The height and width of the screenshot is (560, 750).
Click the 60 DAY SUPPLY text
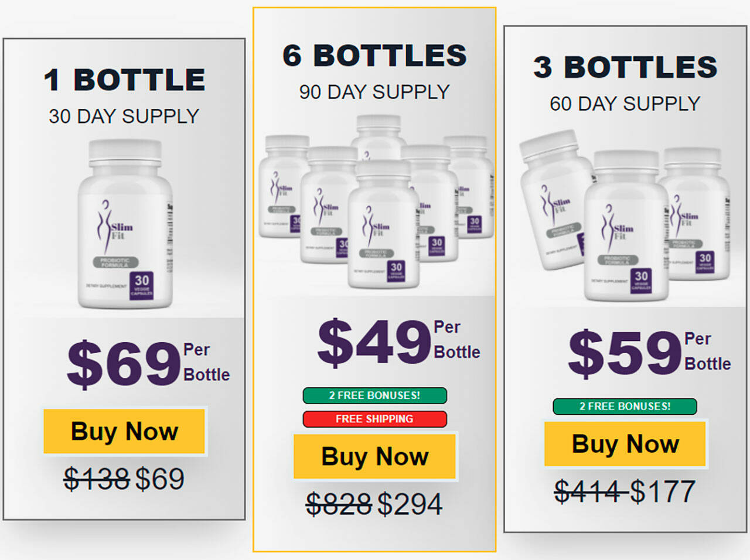[x=625, y=104]
